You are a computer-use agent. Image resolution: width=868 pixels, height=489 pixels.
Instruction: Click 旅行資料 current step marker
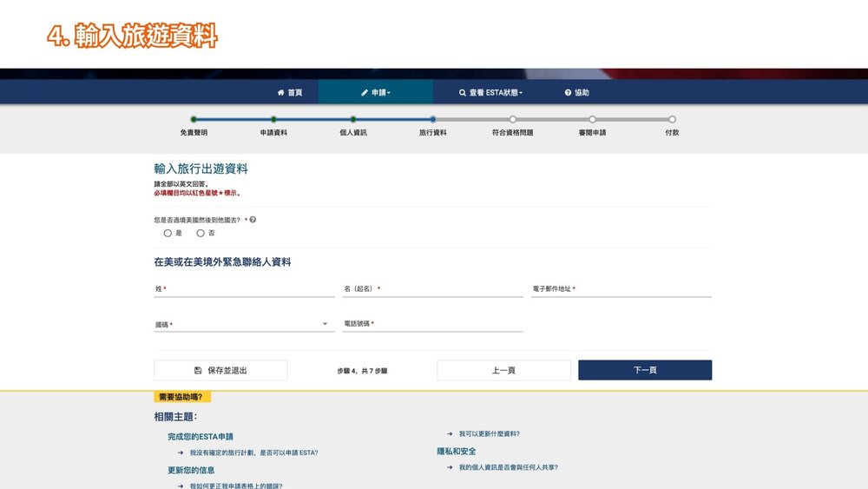pos(433,119)
